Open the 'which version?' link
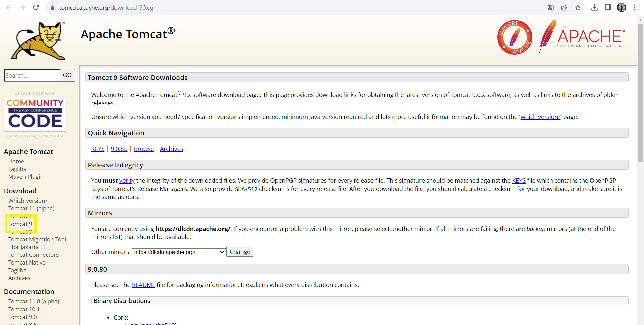The image size is (644, 325). (x=541, y=117)
